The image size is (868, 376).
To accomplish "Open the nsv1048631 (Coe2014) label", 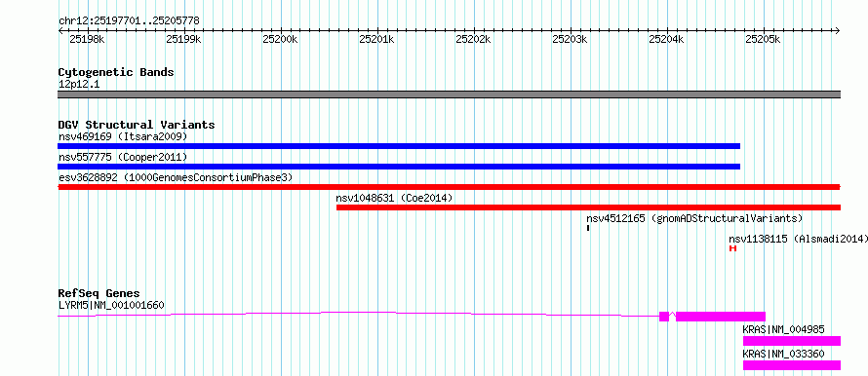I will tap(395, 198).
